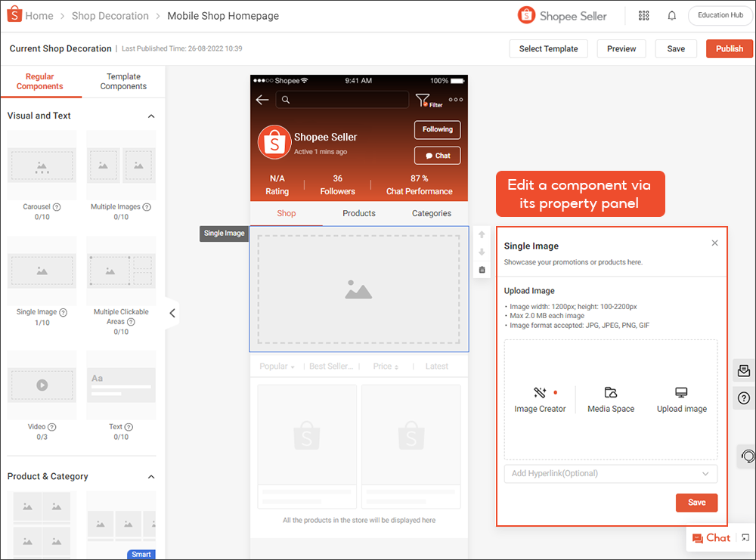Collapse the Visual and Text section
Image resolution: width=756 pixels, height=560 pixels.
tap(150, 116)
